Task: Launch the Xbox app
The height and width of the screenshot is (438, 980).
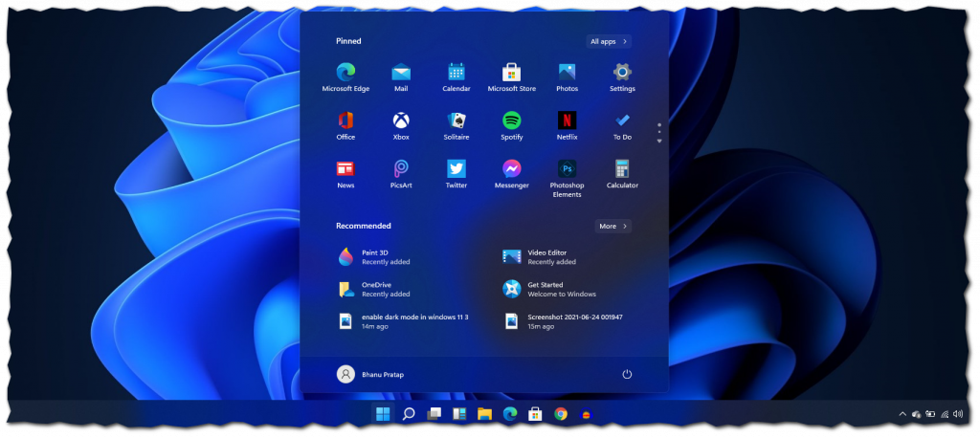Action: tap(401, 125)
